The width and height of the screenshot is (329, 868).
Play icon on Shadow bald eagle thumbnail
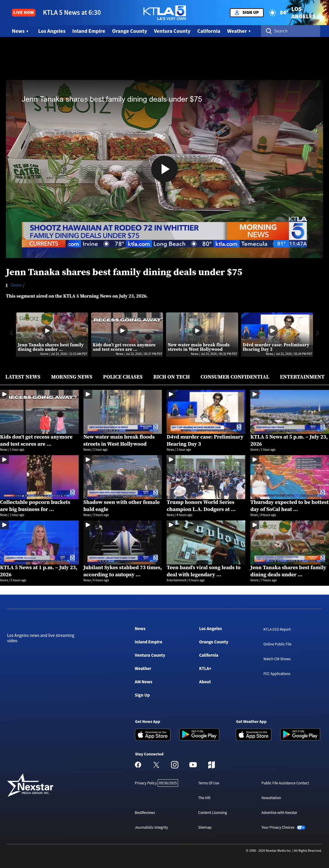pos(87,459)
